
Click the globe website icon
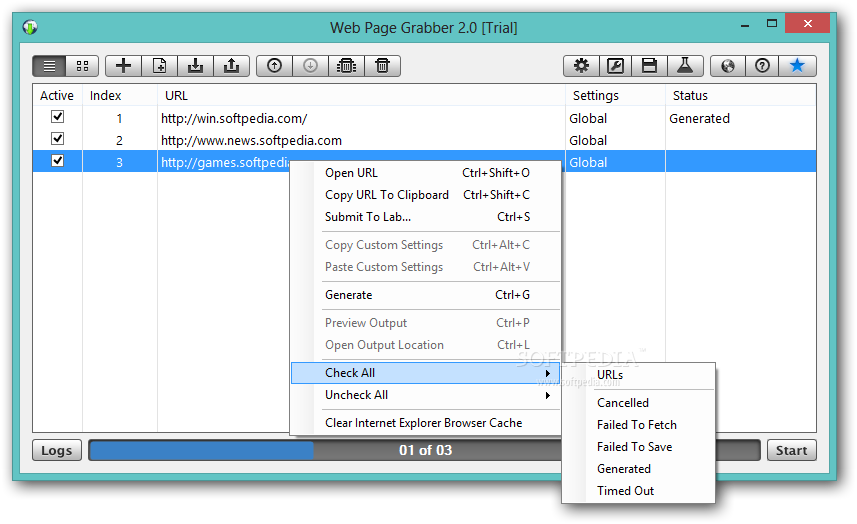point(728,66)
